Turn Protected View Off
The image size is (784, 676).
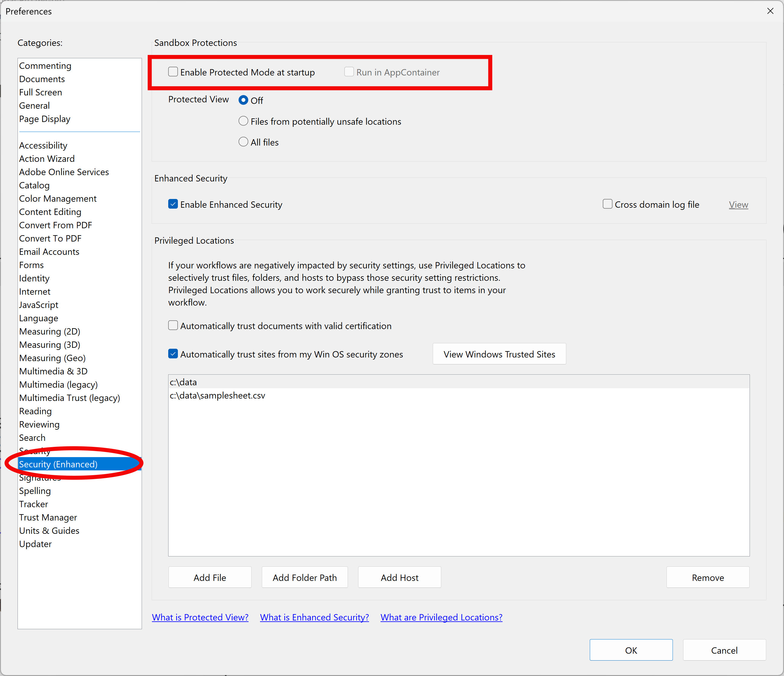click(243, 100)
